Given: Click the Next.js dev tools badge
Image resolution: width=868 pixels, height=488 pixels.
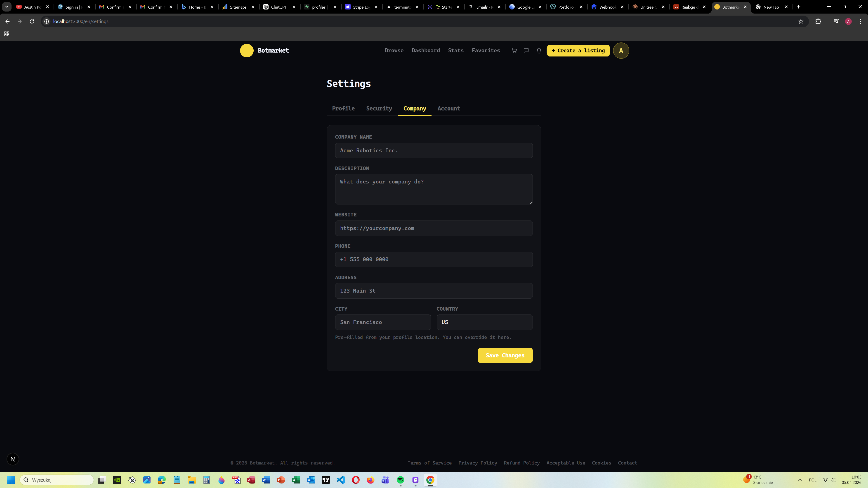Looking at the screenshot, I should [x=13, y=459].
